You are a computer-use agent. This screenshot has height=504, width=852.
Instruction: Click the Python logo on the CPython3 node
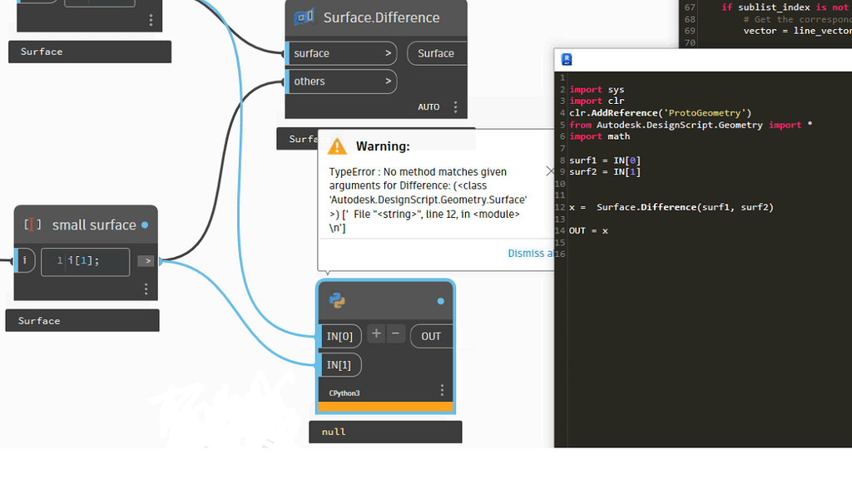click(x=336, y=301)
